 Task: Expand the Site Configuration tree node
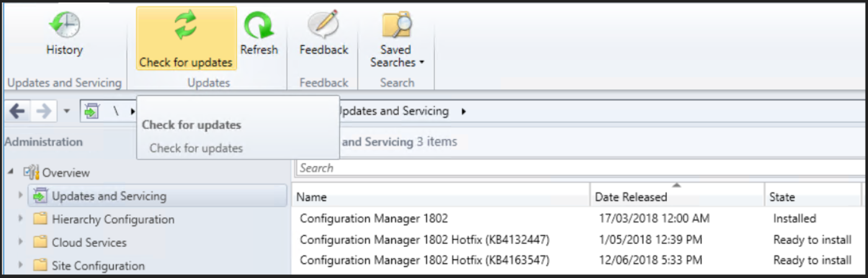[x=20, y=266]
